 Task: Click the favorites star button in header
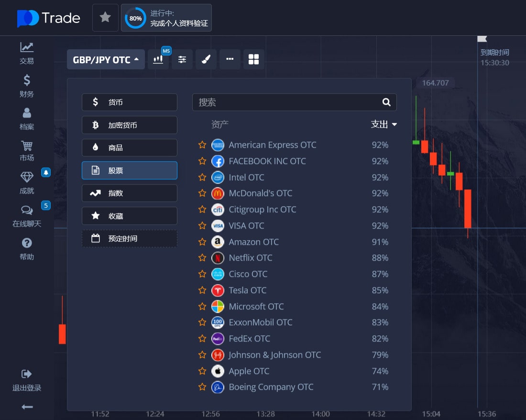pyautogui.click(x=105, y=17)
